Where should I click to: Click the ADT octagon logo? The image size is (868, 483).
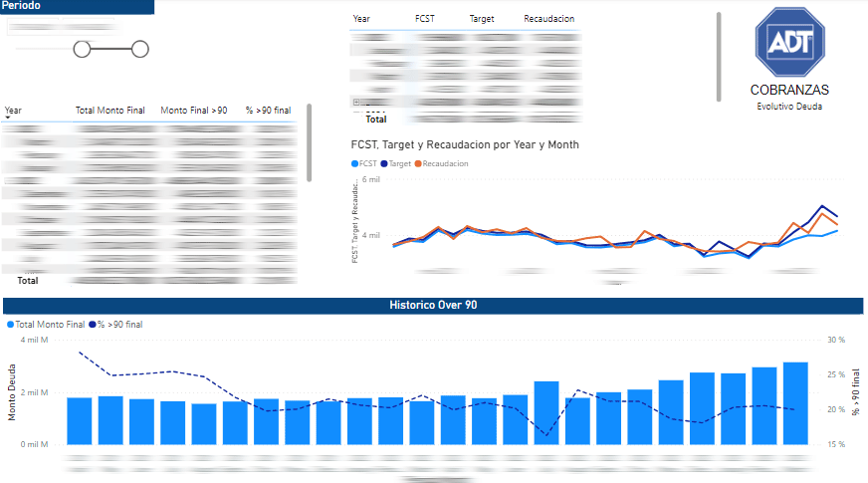click(790, 42)
